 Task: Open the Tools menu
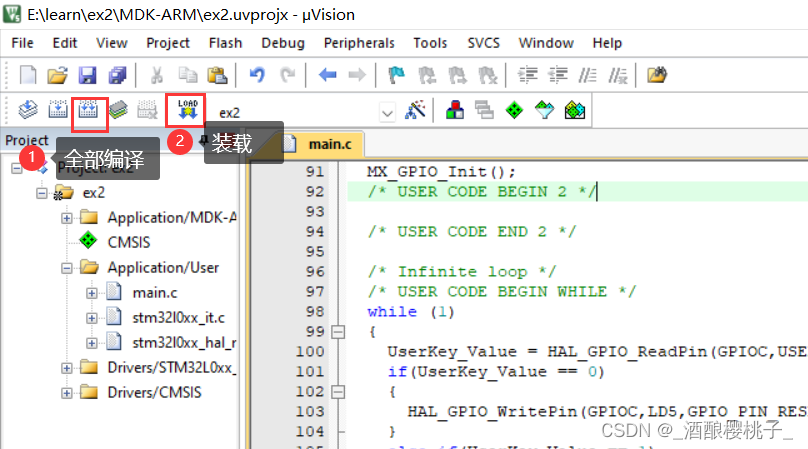click(x=430, y=43)
